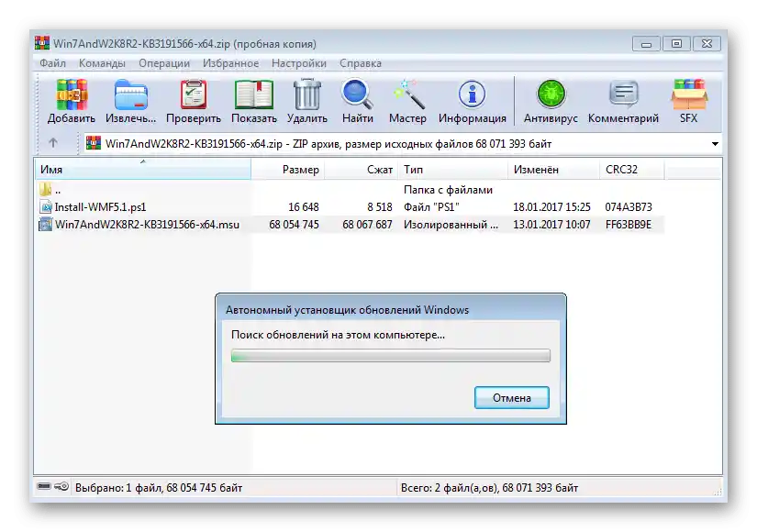Click date 13.01.2017 10:07
This screenshot has height=532, width=757.
click(x=551, y=225)
